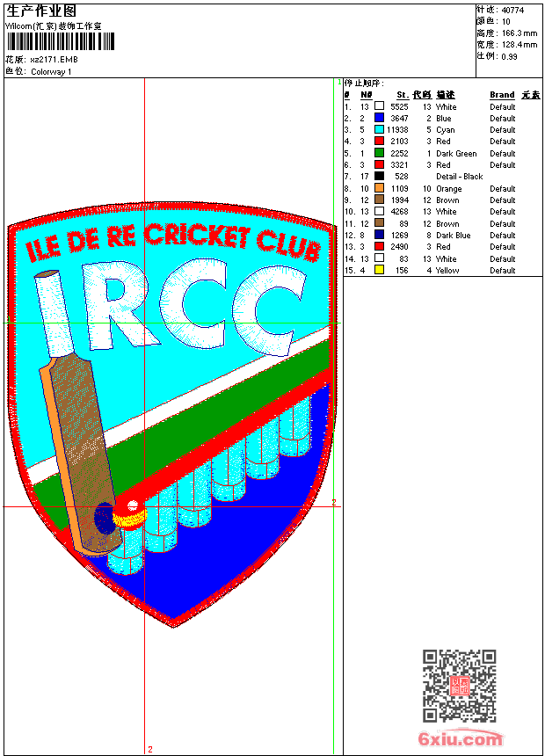This screenshot has height=756, width=545.
Task: Choose the Orange swatch in row 8
Action: click(x=380, y=188)
